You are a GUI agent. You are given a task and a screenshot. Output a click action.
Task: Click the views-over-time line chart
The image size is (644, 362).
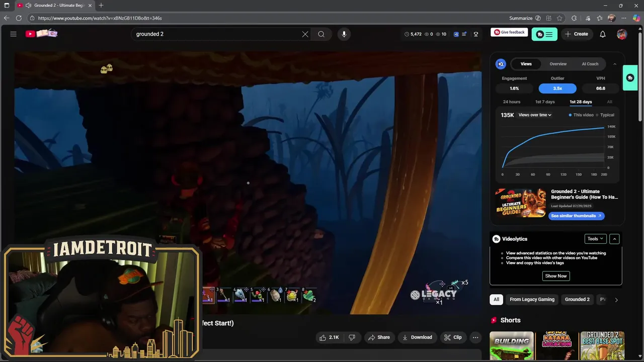[553, 147]
